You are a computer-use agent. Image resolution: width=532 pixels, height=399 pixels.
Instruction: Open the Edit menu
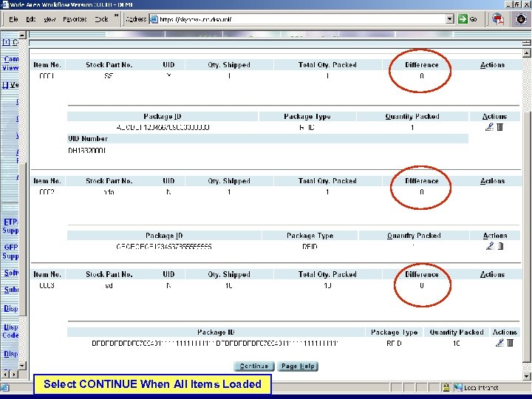pos(30,19)
